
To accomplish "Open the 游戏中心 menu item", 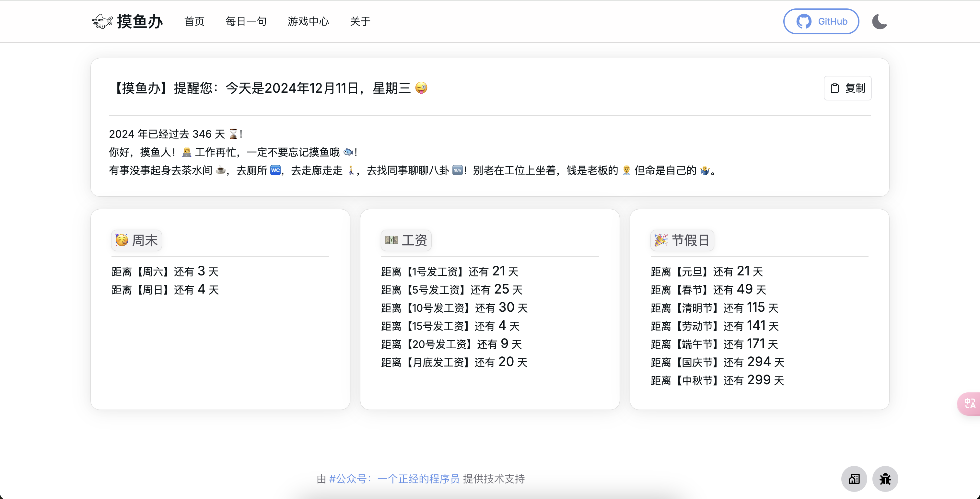I will pos(308,21).
